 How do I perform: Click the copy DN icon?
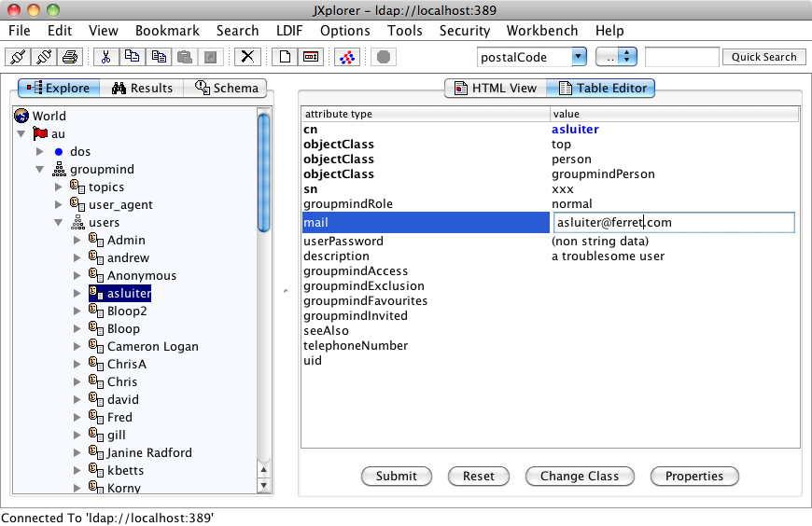(159, 57)
